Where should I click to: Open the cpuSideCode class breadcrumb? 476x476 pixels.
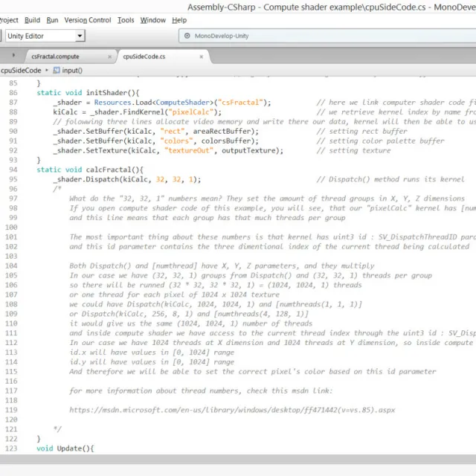[x=21, y=71]
